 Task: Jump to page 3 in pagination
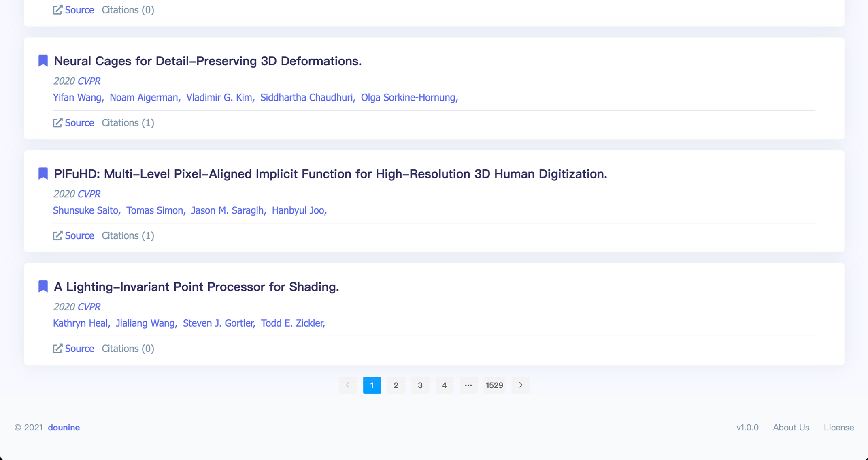(x=420, y=385)
